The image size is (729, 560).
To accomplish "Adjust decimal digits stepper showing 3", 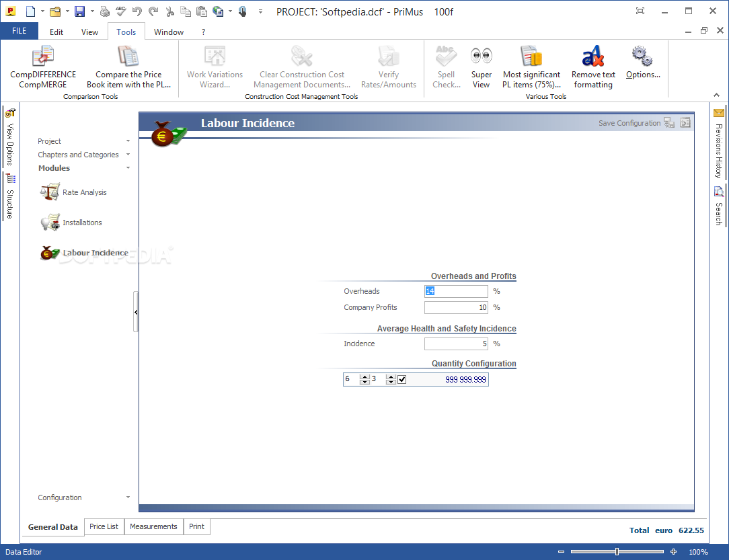I will click(391, 379).
